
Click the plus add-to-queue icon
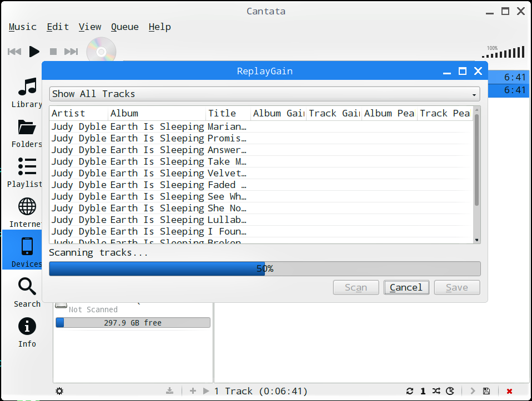[193, 391]
